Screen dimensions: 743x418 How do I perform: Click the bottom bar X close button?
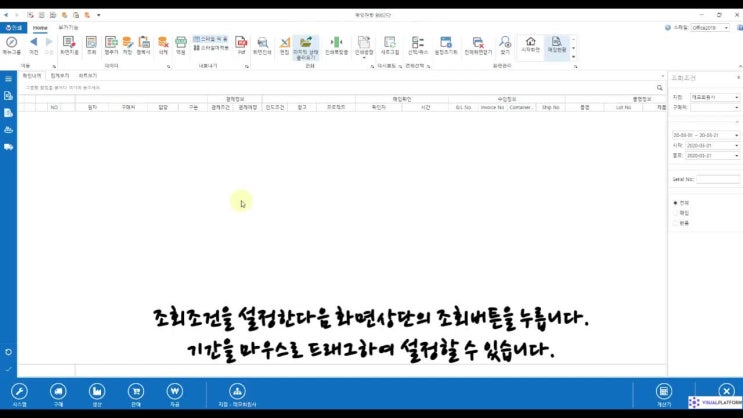tap(726, 391)
